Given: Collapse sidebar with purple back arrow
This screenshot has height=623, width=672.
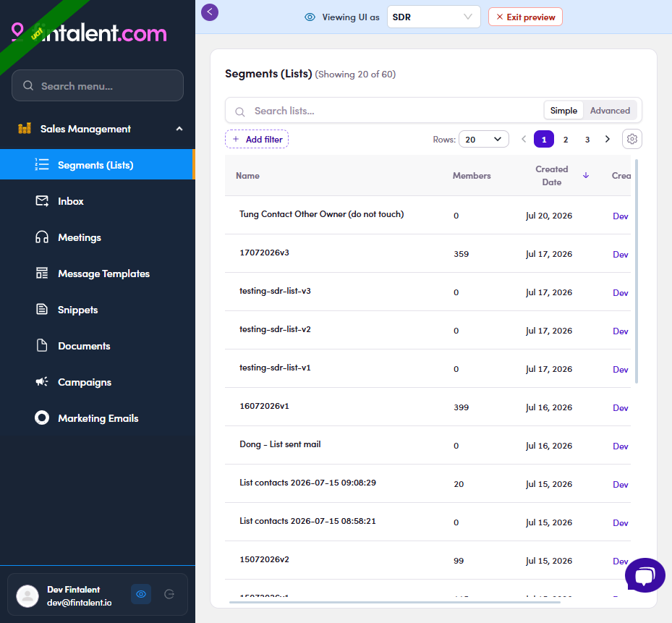Looking at the screenshot, I should pyautogui.click(x=210, y=12).
